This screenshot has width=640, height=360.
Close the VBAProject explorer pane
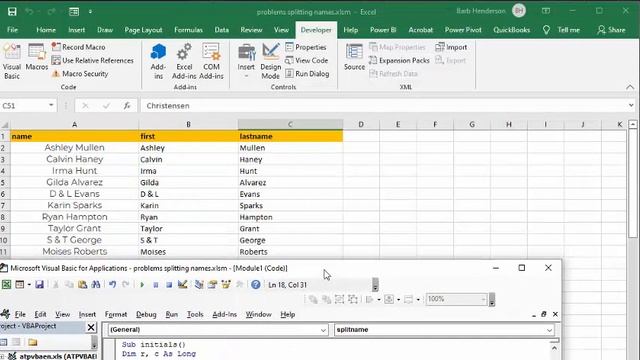click(x=91, y=327)
